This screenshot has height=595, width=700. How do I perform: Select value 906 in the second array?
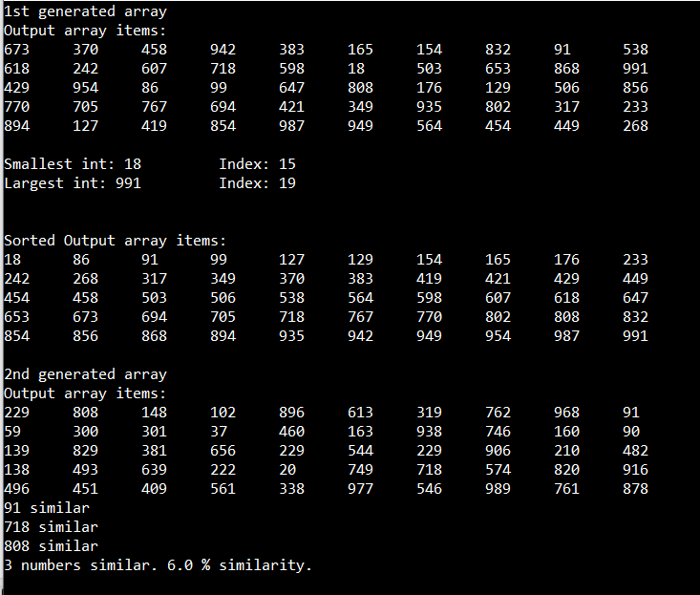(x=498, y=451)
